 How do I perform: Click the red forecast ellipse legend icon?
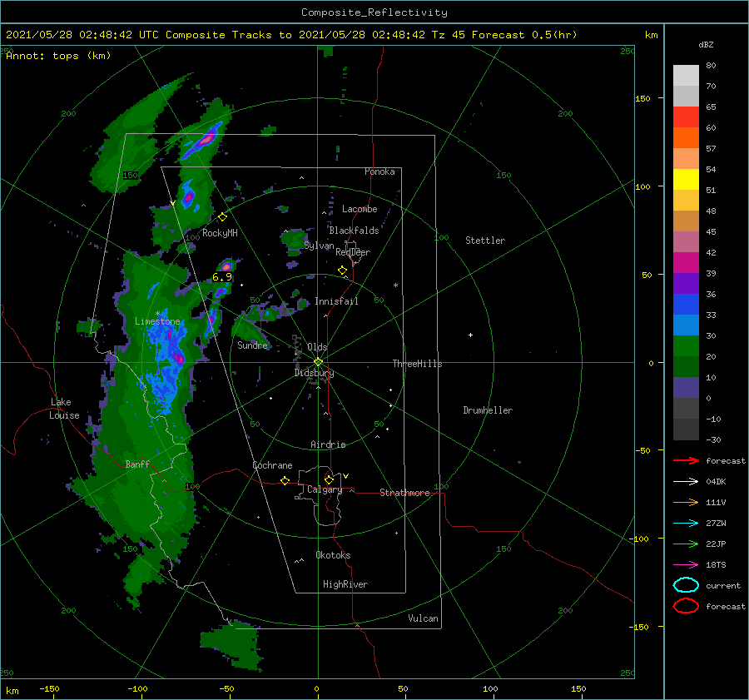click(686, 606)
